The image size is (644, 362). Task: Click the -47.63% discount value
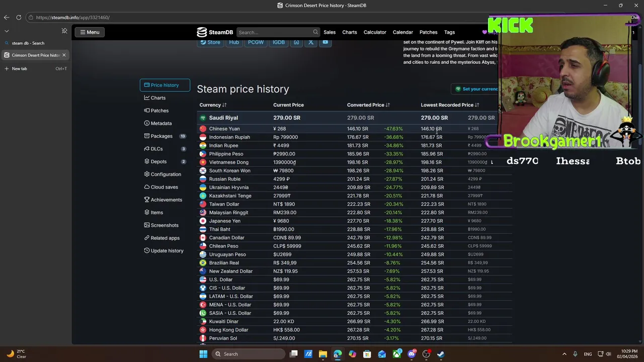tap(393, 129)
